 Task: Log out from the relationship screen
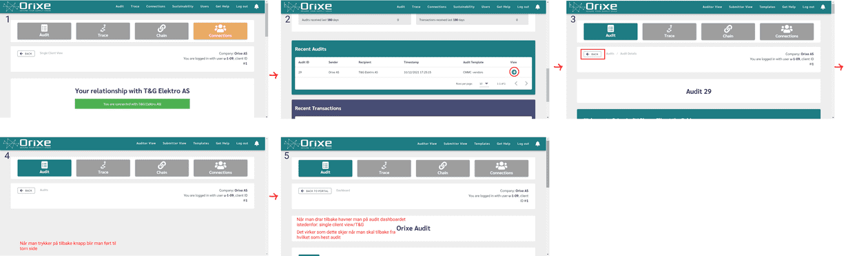click(242, 7)
